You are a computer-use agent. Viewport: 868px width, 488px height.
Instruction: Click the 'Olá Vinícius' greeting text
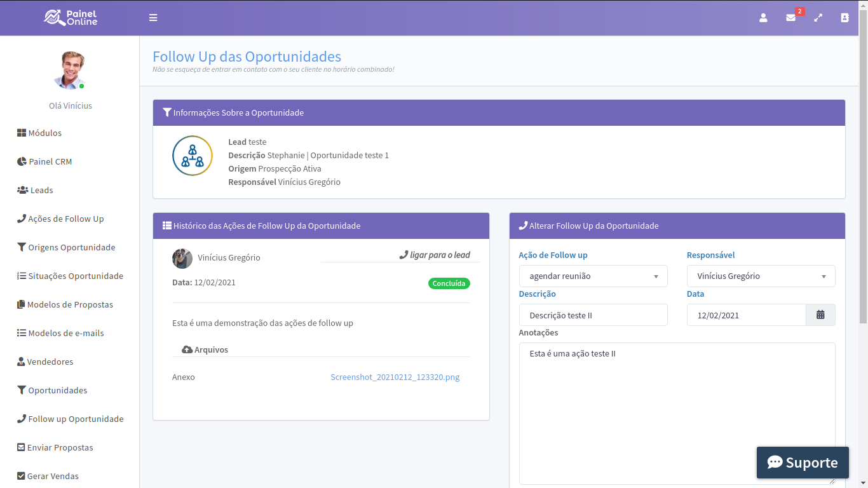[71, 105]
